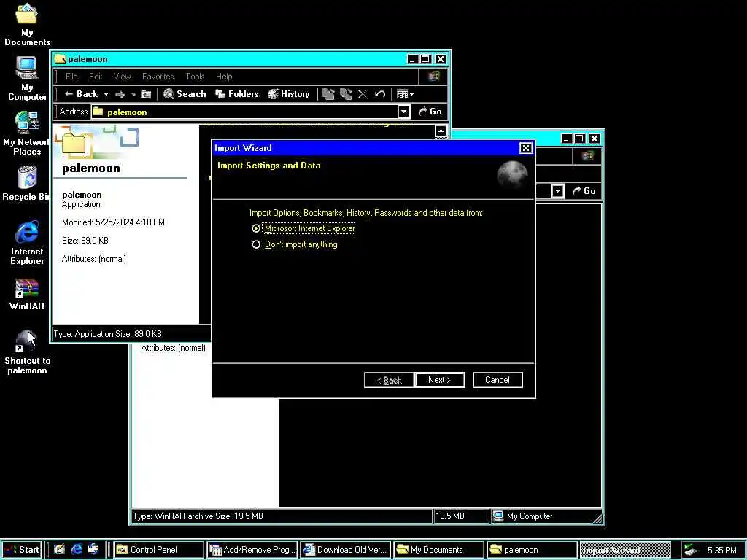Click the Start button
This screenshot has width=747, height=560.
click(22, 550)
